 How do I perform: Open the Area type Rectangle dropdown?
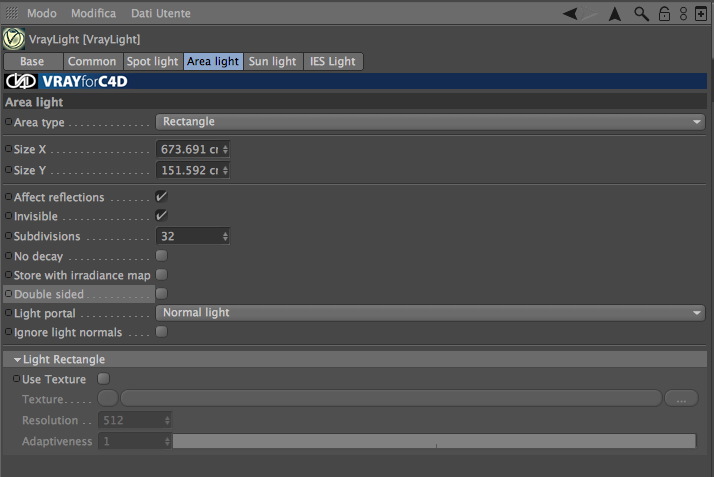point(430,122)
